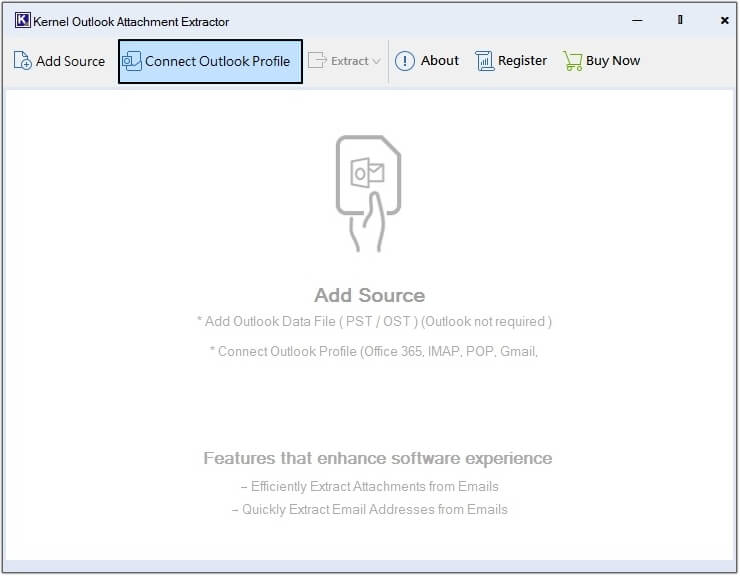Click the Kernel app logo icon
This screenshot has width=740, height=576.
(22, 20)
